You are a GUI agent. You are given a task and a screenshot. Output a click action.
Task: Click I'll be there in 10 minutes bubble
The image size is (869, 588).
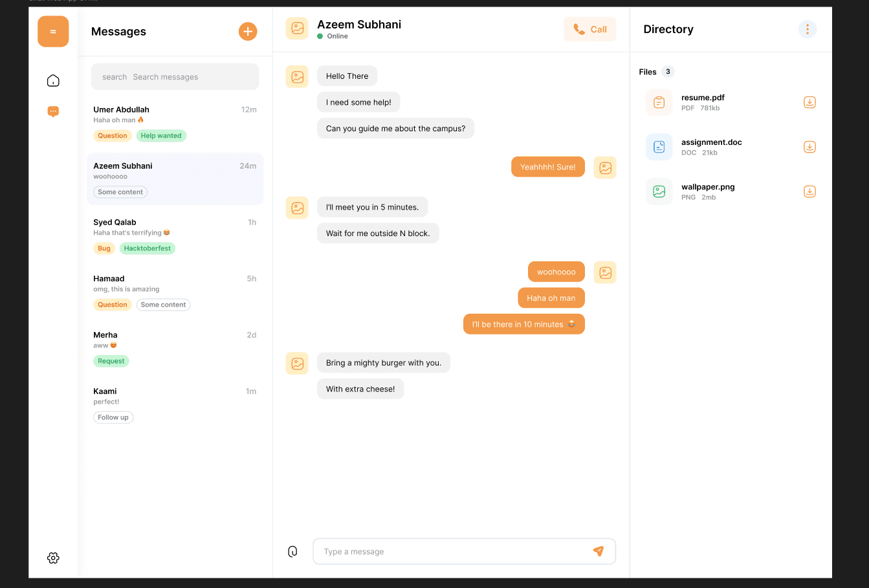point(524,324)
